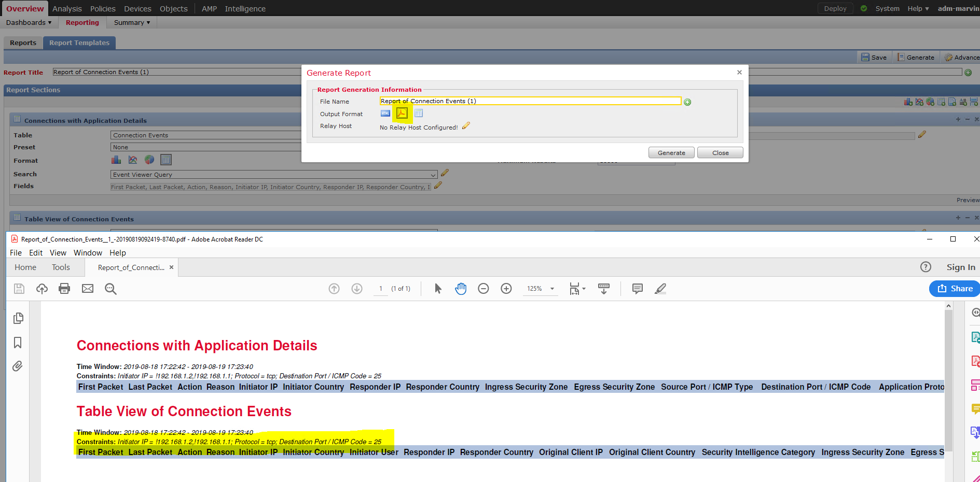
Task: Click the green plus icon next to Report Title
Action: (968, 72)
